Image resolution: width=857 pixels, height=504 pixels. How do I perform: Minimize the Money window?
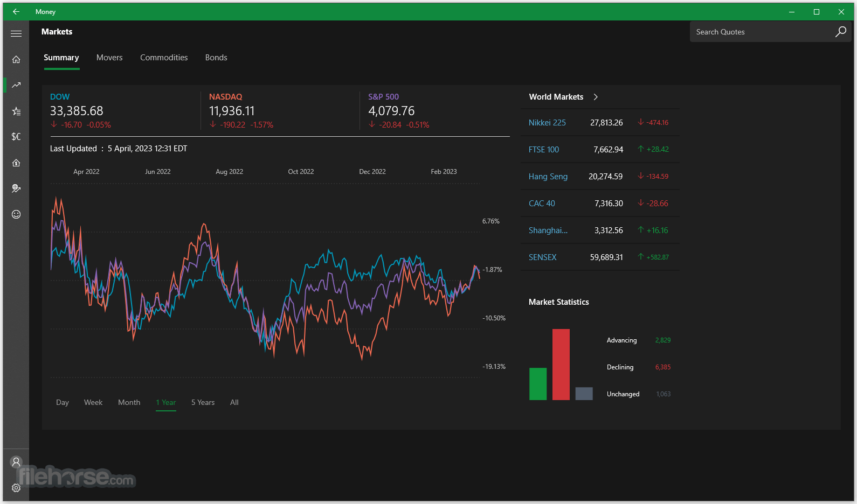(x=792, y=11)
